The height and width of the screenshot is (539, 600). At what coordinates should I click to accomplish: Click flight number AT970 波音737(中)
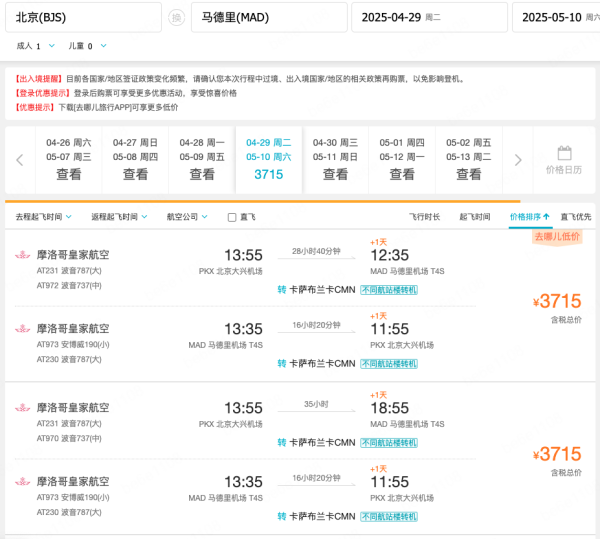coord(69,438)
